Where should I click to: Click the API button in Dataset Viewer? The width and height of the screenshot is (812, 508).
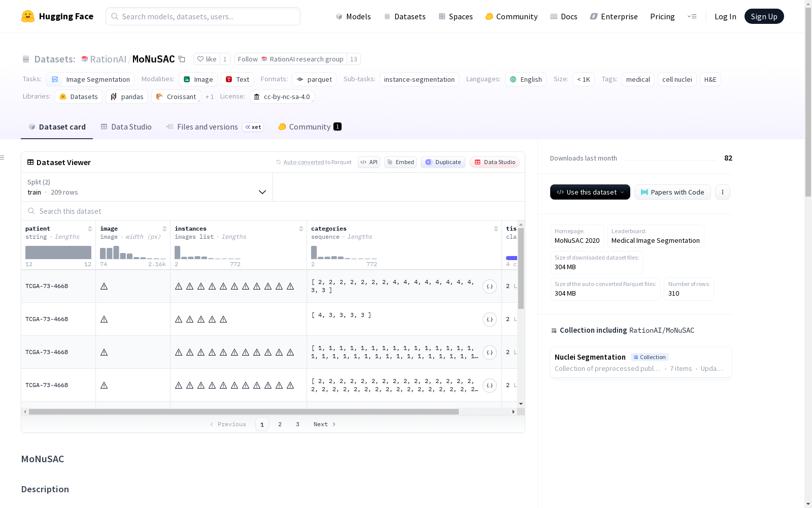coord(369,162)
